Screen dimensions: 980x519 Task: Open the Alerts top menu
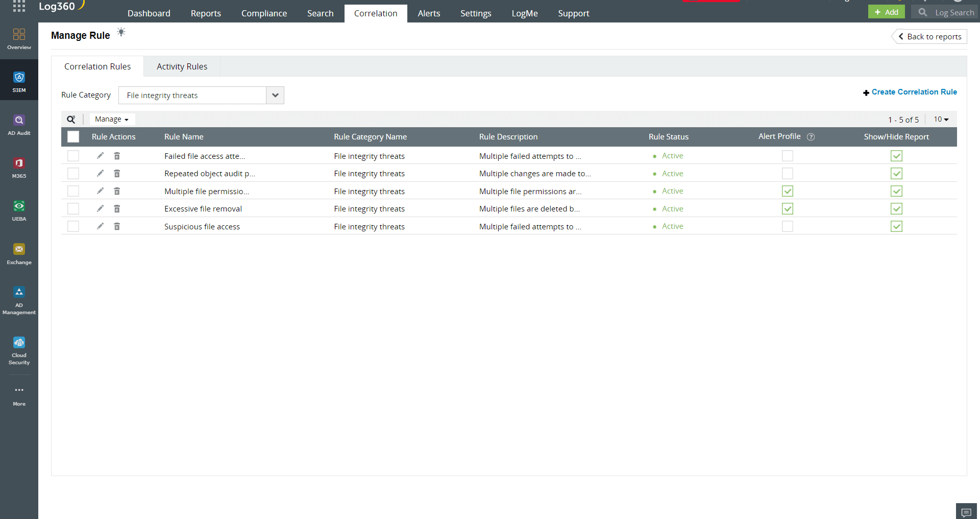(429, 13)
